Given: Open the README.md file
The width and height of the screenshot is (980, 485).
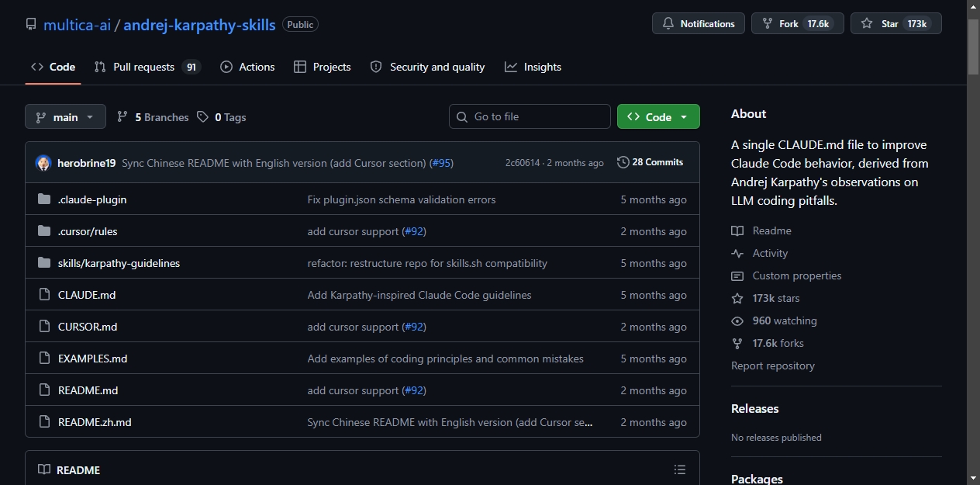Looking at the screenshot, I should [x=88, y=390].
